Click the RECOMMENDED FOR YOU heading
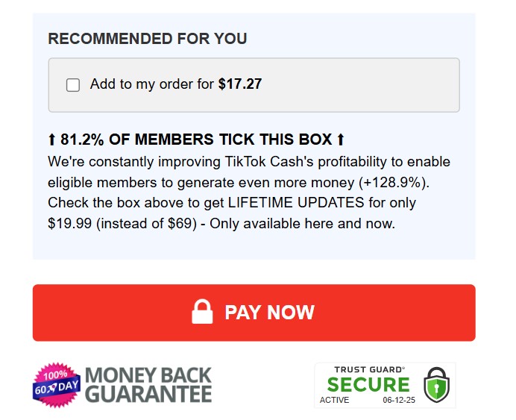The image size is (516, 420). tap(147, 39)
